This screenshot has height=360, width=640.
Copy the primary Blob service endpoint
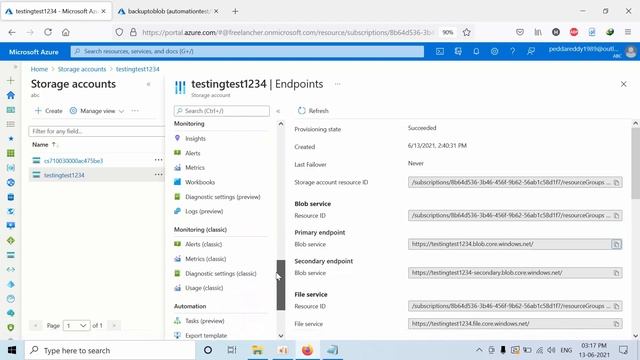click(x=616, y=244)
